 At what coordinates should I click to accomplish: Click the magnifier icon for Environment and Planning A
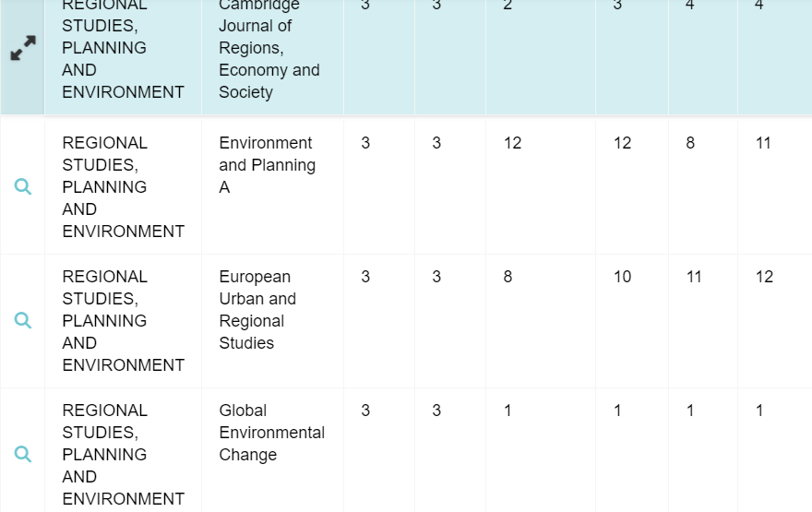click(x=23, y=187)
